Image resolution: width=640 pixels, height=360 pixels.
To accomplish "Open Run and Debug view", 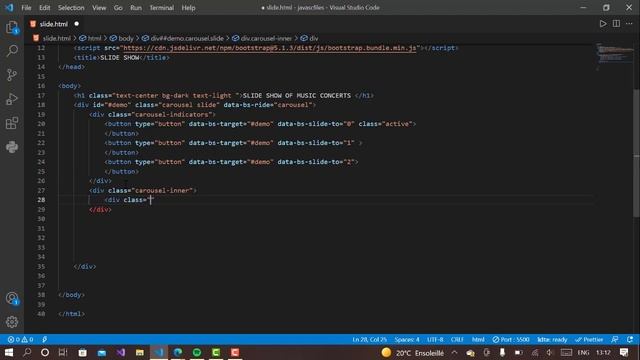I will point(12,99).
